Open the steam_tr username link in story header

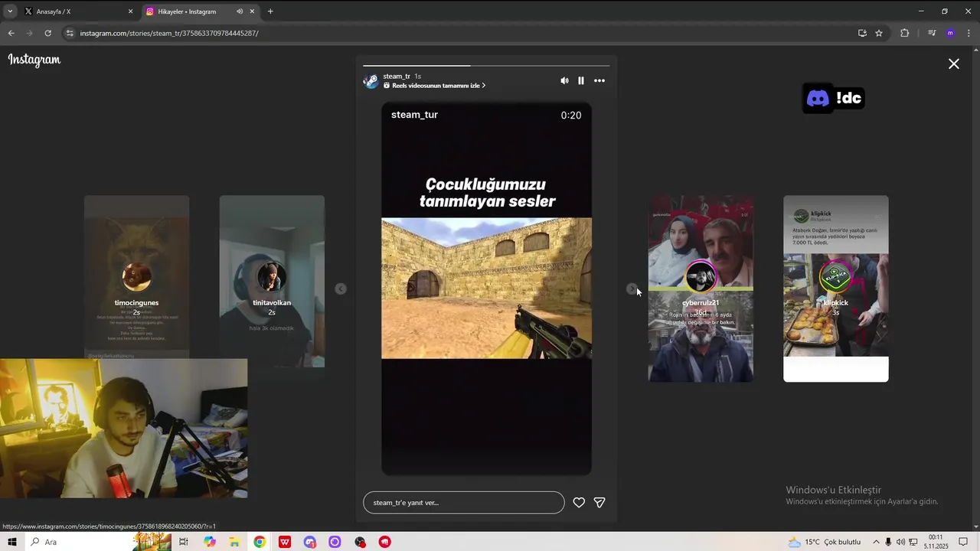397,77
